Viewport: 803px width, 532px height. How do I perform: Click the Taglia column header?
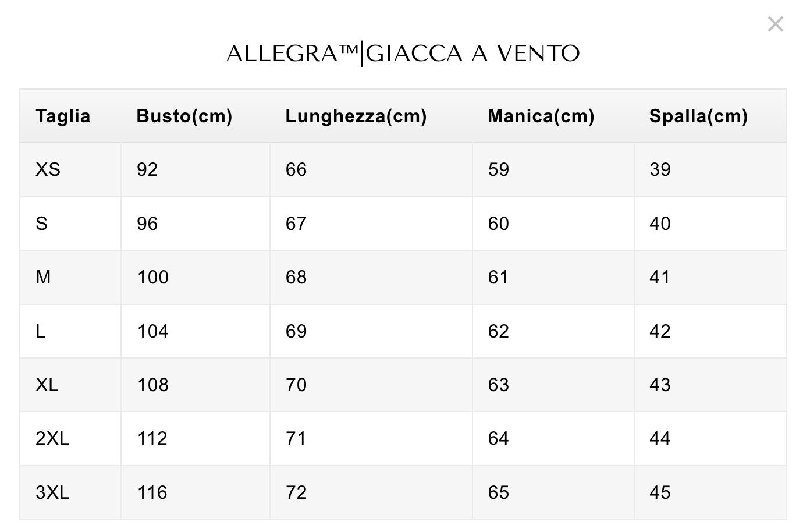point(63,116)
